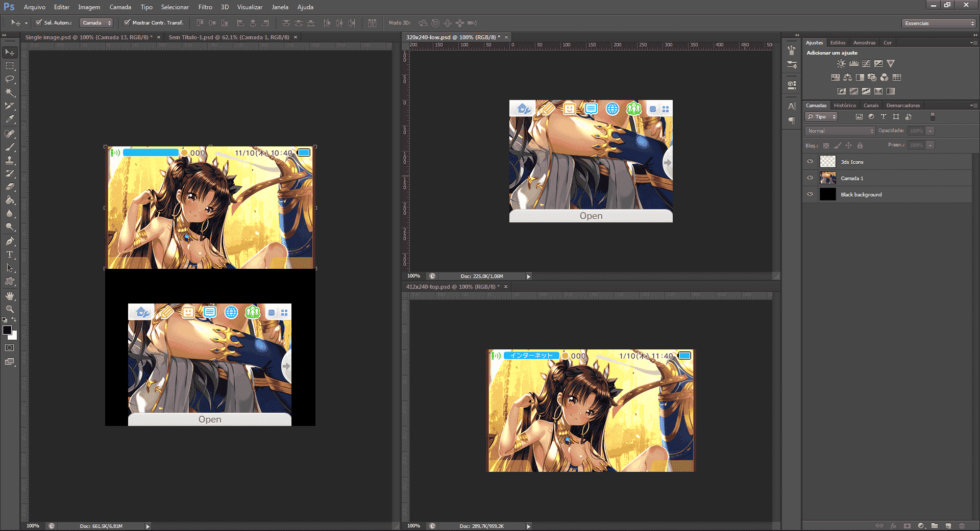Select the Pen tool
This screenshot has width=980, height=531.
pyautogui.click(x=10, y=241)
